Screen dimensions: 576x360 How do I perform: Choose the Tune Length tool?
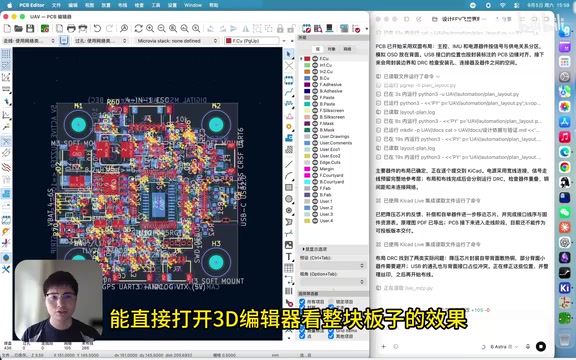[x=289, y=104]
